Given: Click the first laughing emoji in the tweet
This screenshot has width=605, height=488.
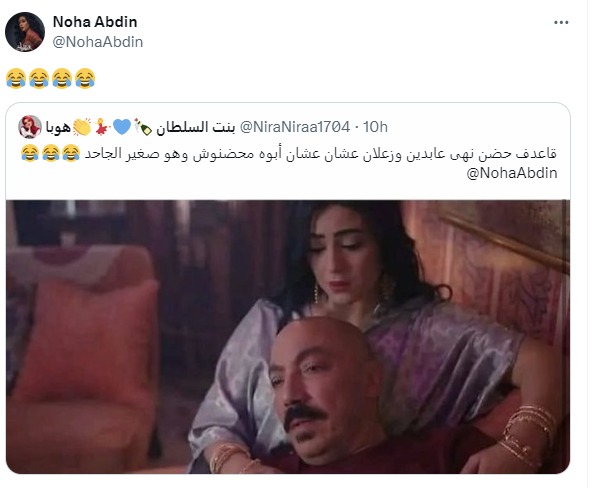Looking at the screenshot, I should point(16,78).
